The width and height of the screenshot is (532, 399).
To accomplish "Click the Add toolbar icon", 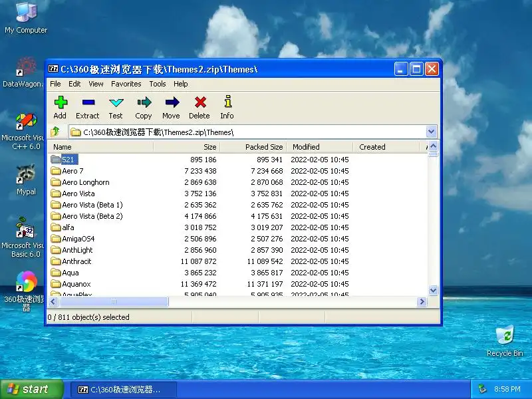I will 61,102.
